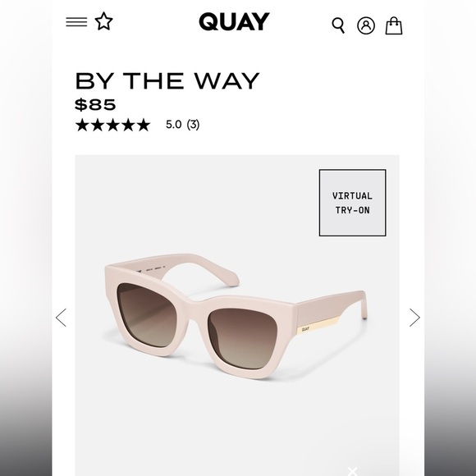Open the pink sunglasses product photo
This screenshot has height=476, width=476.
coord(237,315)
